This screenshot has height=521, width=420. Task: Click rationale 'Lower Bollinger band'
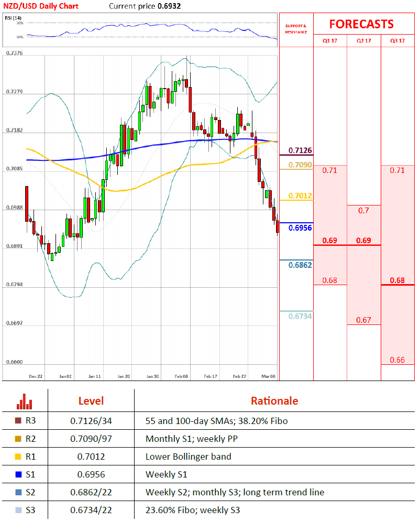[x=188, y=457]
